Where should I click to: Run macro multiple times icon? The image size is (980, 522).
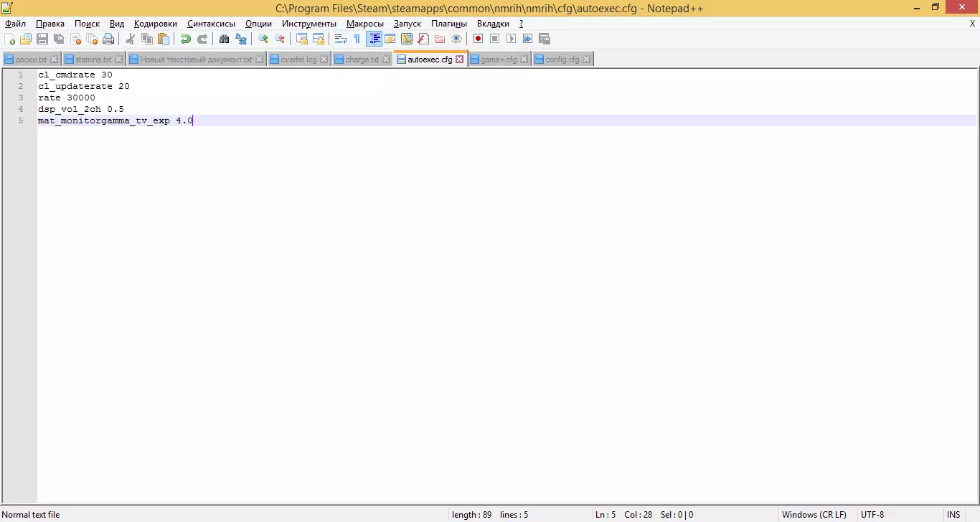click(528, 39)
